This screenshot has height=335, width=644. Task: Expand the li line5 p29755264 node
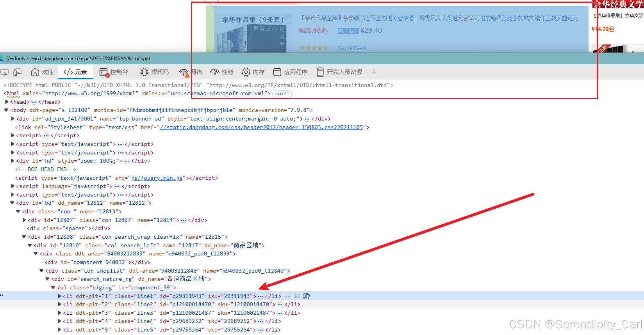coord(59,330)
